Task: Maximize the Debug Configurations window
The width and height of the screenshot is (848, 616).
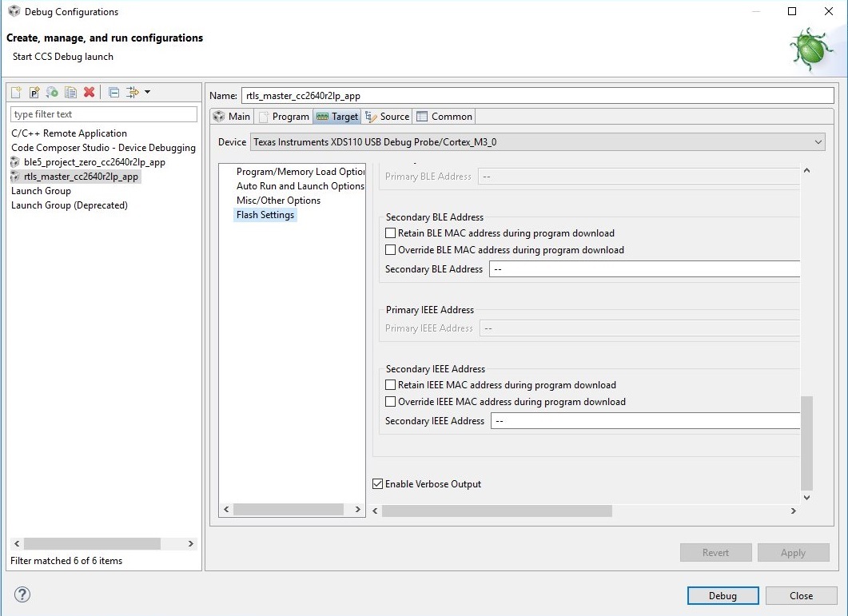Action: point(792,11)
